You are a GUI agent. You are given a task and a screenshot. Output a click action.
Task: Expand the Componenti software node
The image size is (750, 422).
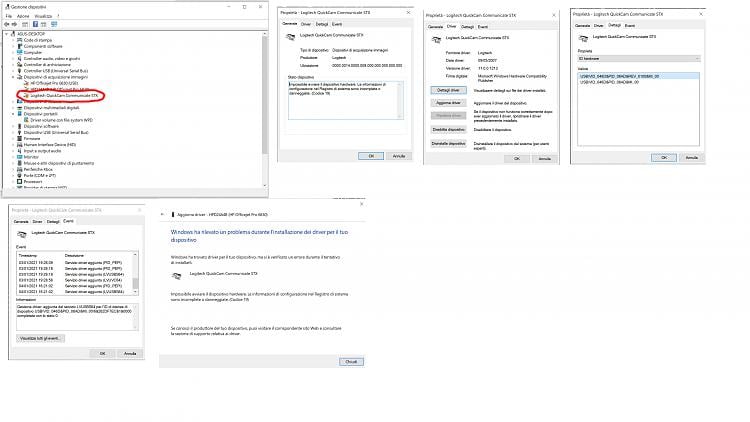click(x=13, y=46)
